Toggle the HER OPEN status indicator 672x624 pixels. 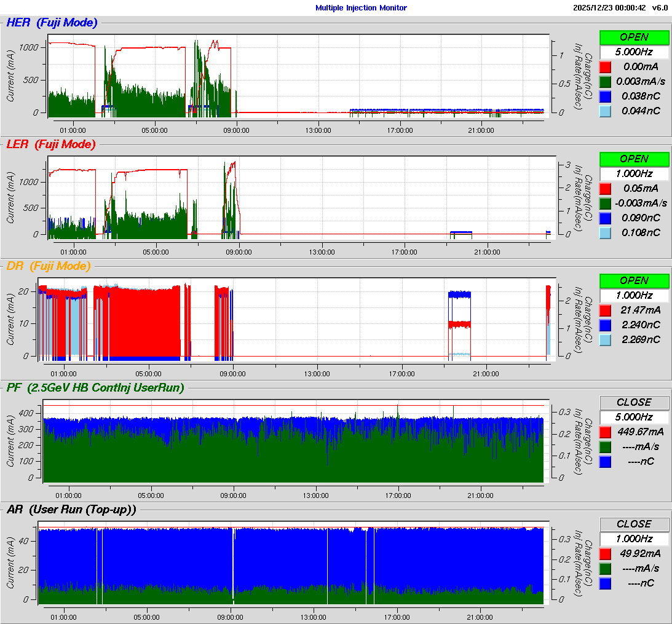pyautogui.click(x=634, y=38)
